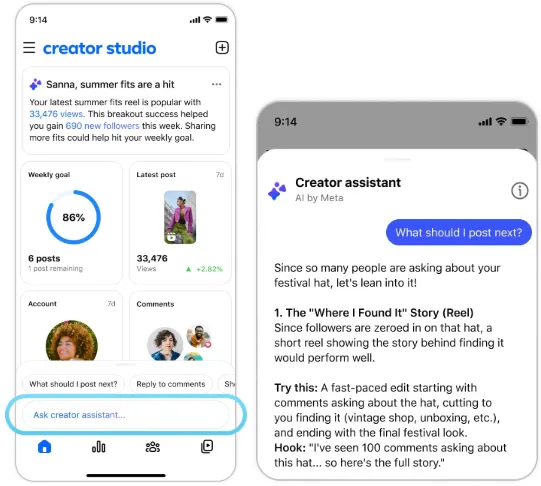The height and width of the screenshot is (486, 541).
Task: Open the latest post reel thumbnail
Action: pyautogui.click(x=180, y=217)
